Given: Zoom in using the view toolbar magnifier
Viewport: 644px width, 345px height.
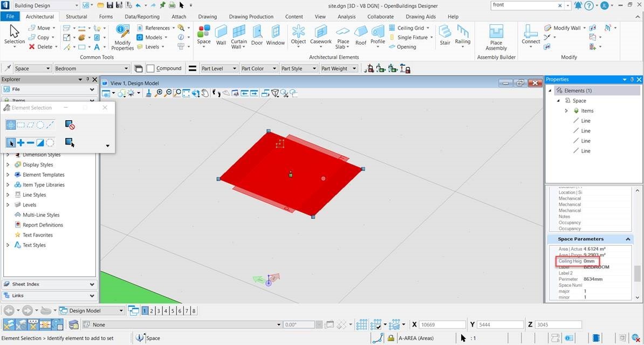Looking at the screenshot, I should coord(159,94).
